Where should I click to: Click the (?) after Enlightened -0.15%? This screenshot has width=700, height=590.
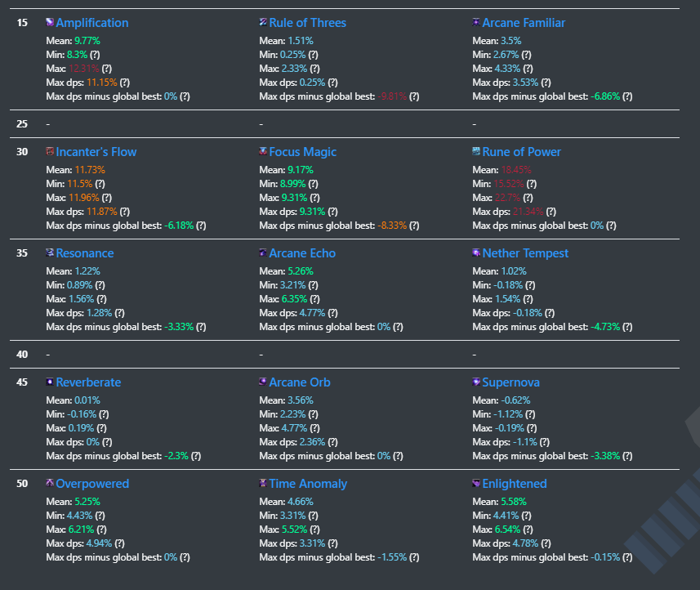coord(627,557)
